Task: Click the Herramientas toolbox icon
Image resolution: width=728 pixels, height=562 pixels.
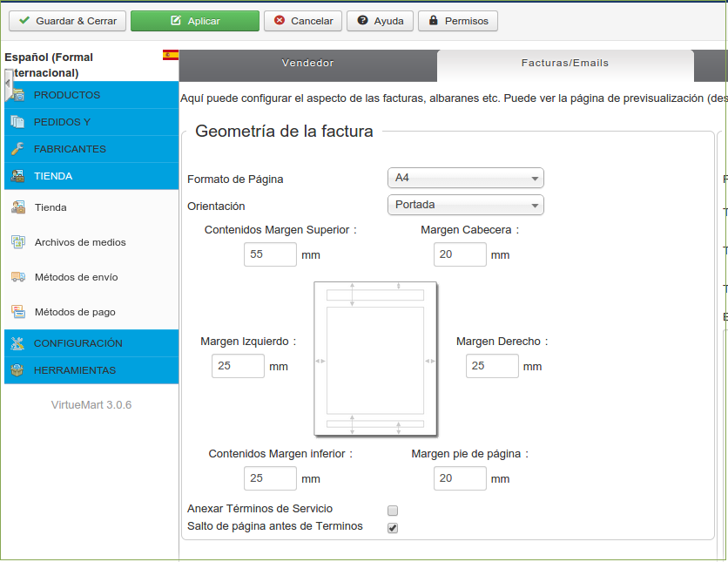Action: [x=17, y=370]
